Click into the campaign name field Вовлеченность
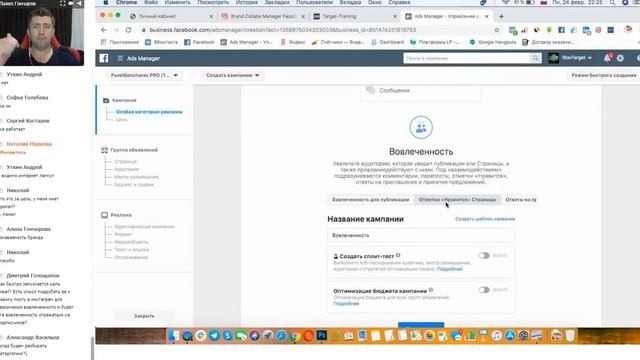Viewport: 640px width, 360px height. coord(421,235)
